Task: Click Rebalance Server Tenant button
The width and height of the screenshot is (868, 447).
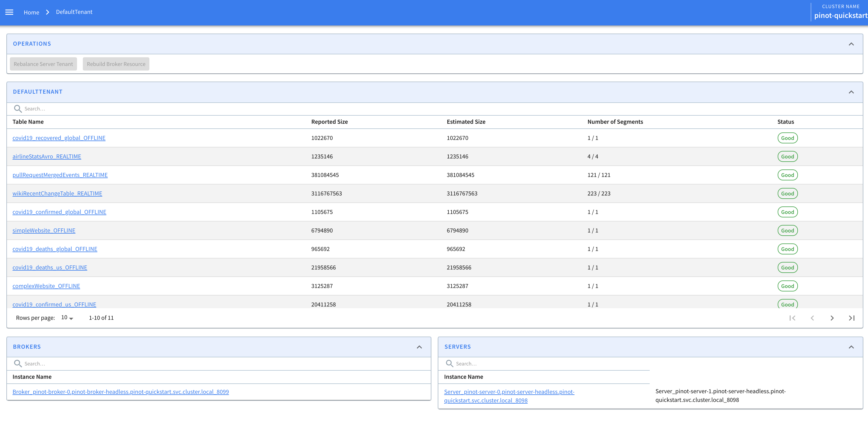Action: tap(43, 64)
